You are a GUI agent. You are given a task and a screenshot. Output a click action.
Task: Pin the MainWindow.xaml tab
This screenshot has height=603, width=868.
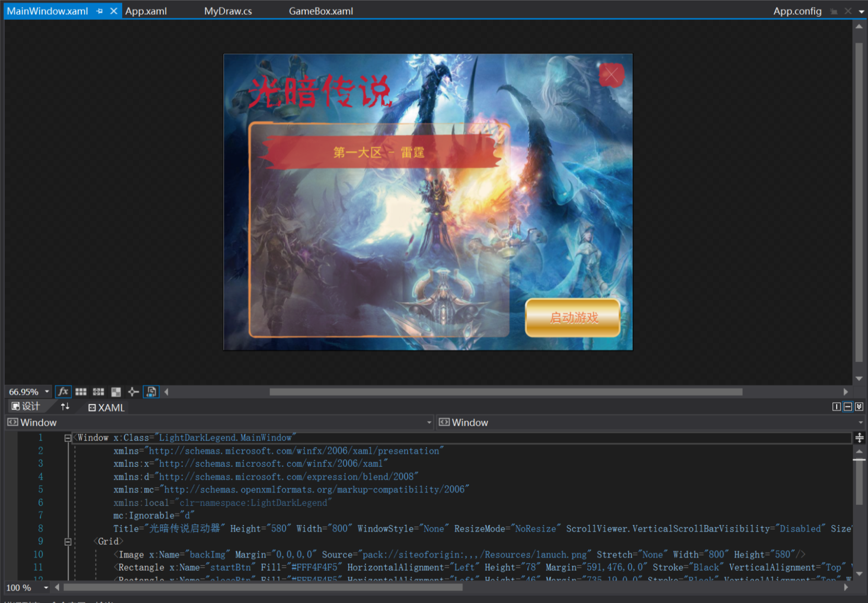[100, 11]
